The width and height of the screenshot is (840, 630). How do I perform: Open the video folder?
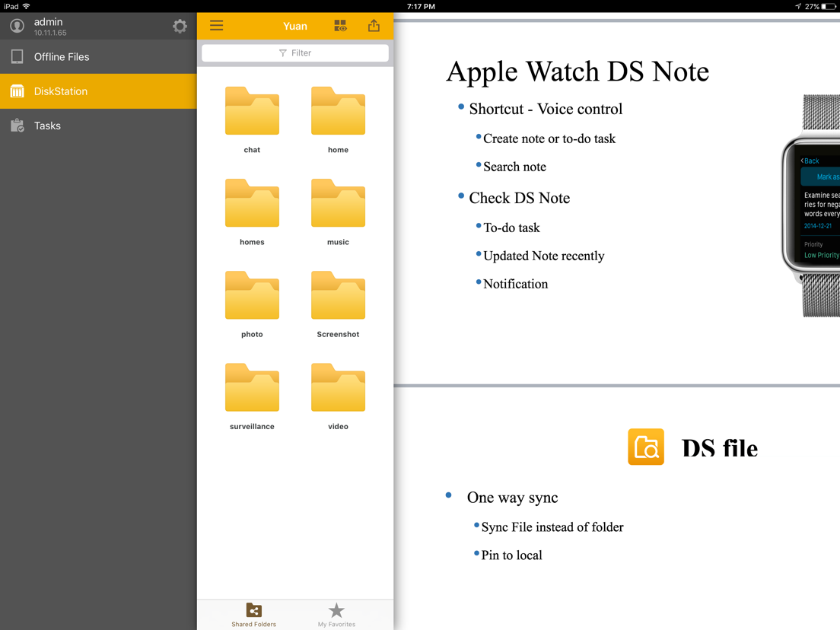click(x=338, y=387)
